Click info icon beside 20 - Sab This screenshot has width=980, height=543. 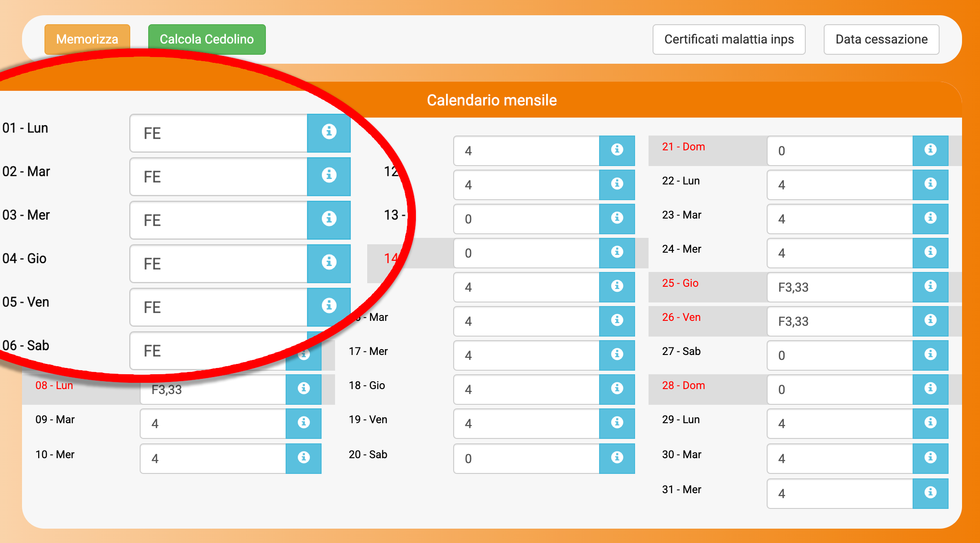click(617, 458)
